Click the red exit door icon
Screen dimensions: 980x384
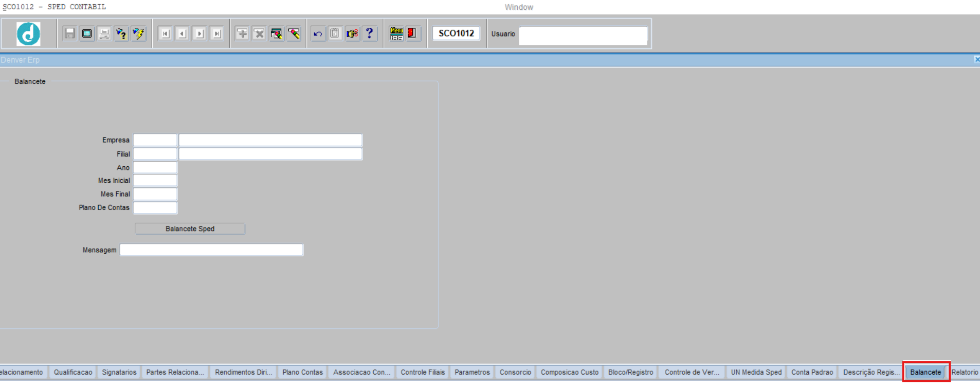412,33
